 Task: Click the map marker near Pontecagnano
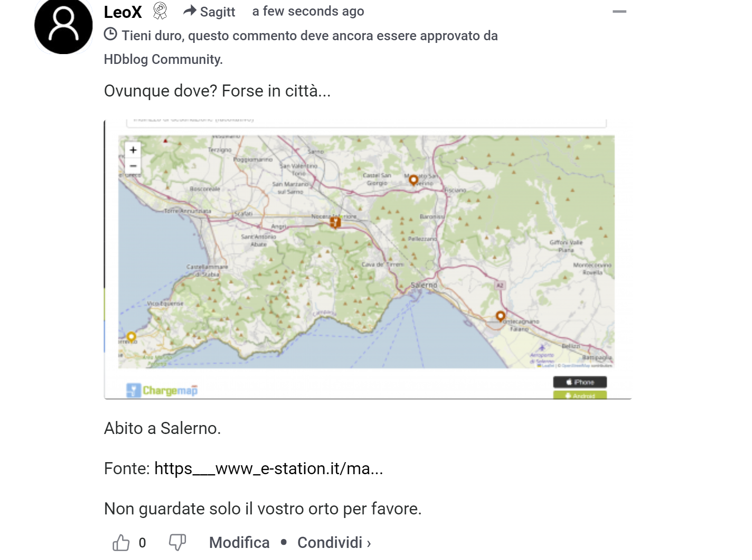point(501,316)
